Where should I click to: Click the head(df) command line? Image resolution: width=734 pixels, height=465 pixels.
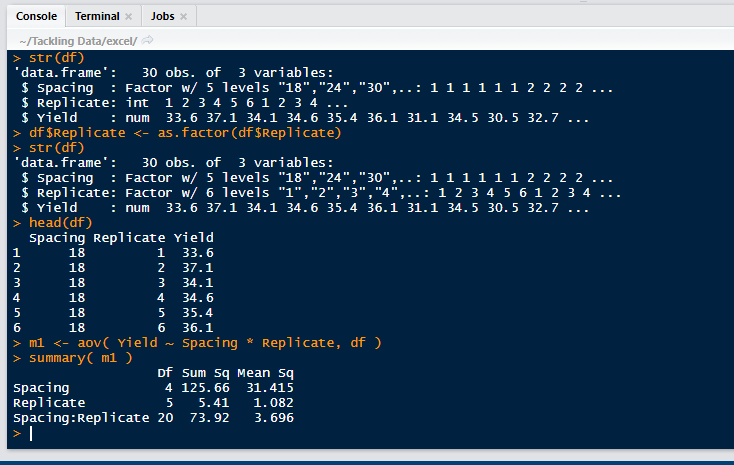pos(53,222)
